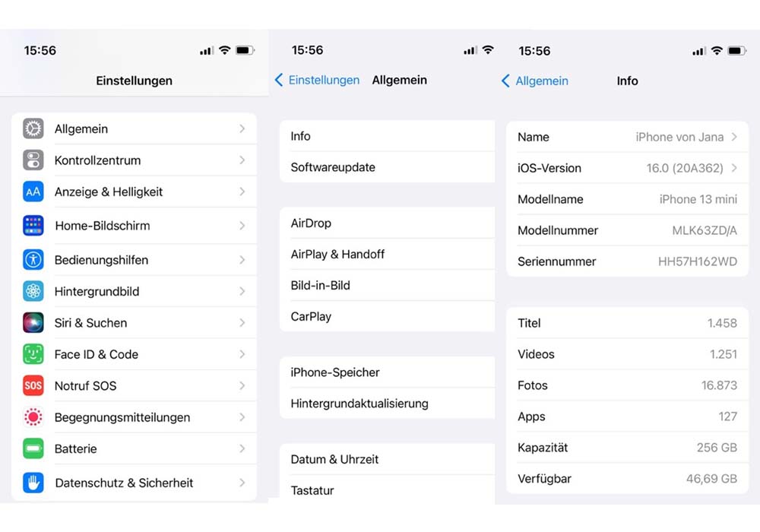Click the Allgemein gear icon
The height and width of the screenshot is (532, 760).
pyautogui.click(x=32, y=128)
